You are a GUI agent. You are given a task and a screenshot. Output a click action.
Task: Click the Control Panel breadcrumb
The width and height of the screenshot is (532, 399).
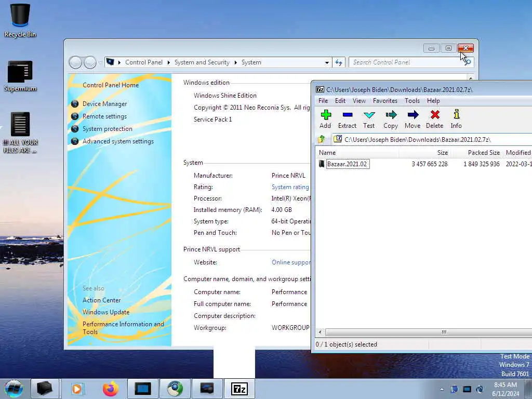pyautogui.click(x=144, y=62)
